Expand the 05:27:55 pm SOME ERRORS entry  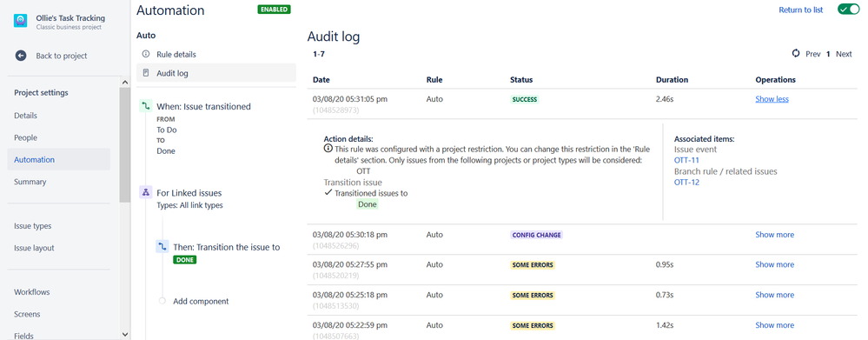(774, 264)
